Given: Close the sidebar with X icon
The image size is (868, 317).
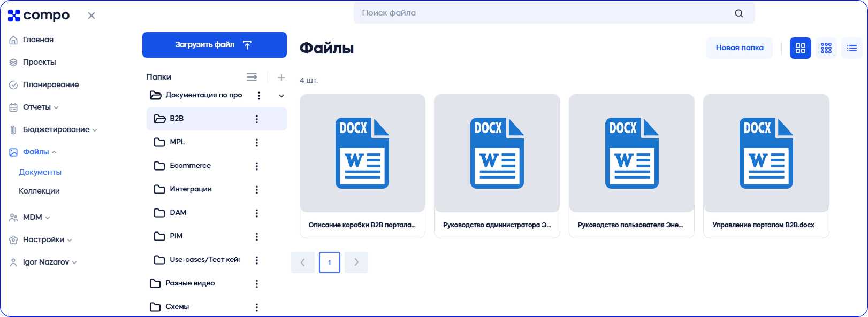Looking at the screenshot, I should tap(92, 16).
